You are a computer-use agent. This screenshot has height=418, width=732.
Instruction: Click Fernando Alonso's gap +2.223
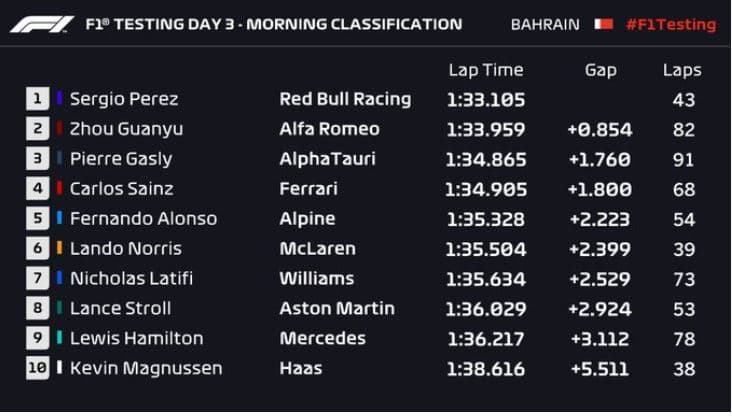(600, 218)
